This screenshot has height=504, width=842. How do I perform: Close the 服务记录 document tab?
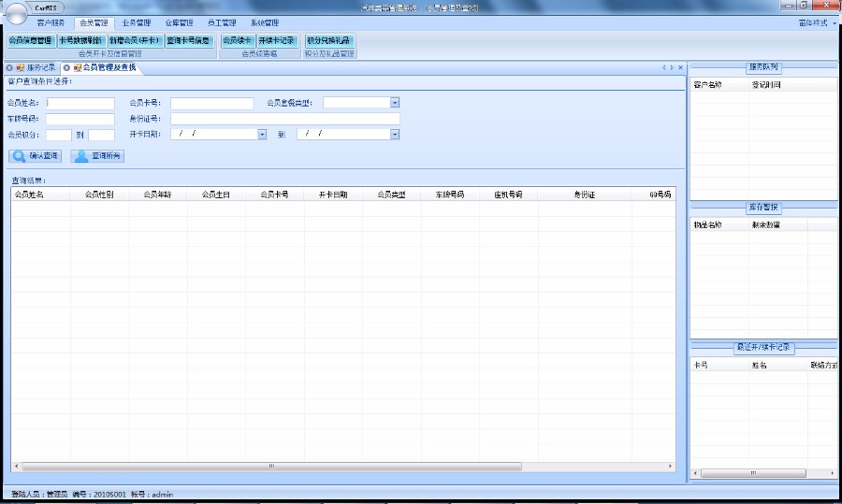coord(9,67)
